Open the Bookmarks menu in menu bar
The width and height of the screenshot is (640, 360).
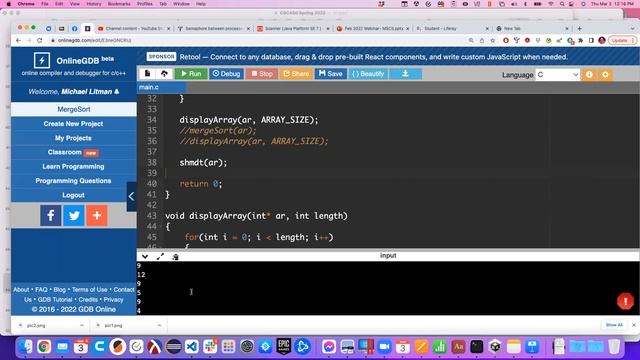(x=119, y=4)
